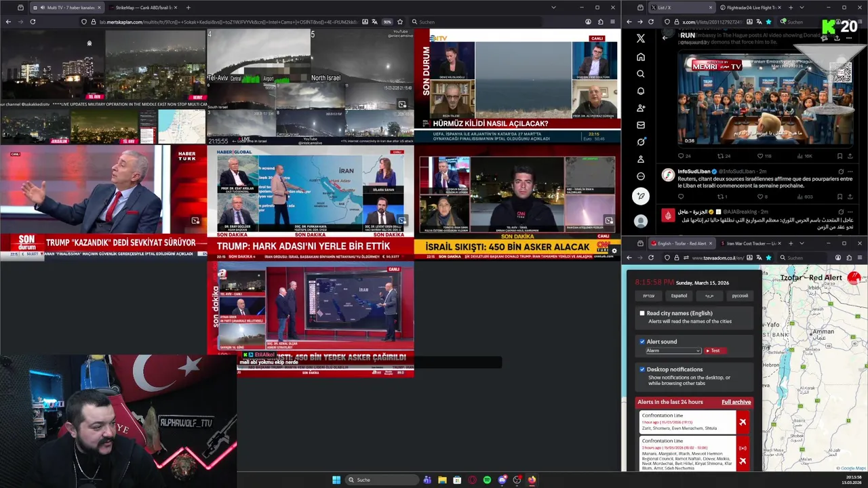Select the List / X tab
The width and height of the screenshot is (868, 488).
(681, 7)
